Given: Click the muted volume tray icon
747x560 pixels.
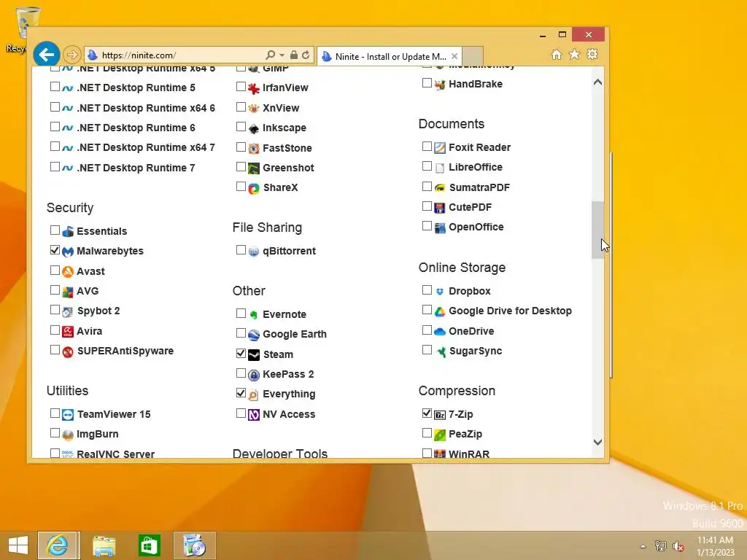Looking at the screenshot, I should 678,546.
